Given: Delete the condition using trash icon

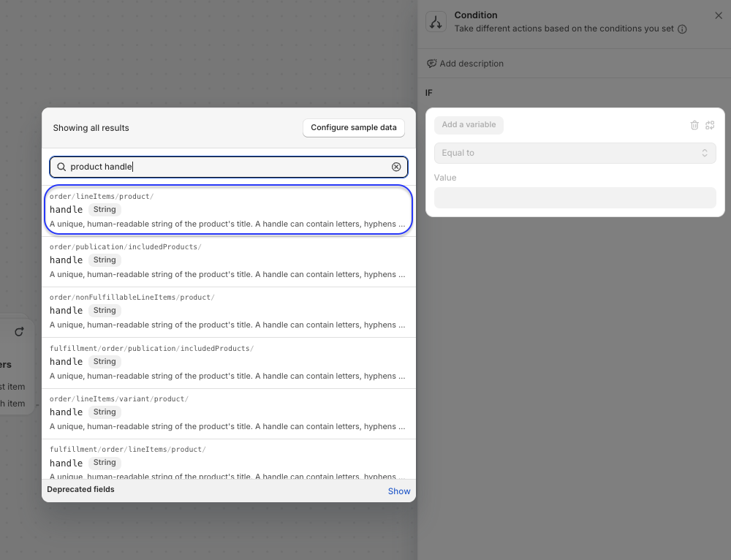Looking at the screenshot, I should [694, 125].
